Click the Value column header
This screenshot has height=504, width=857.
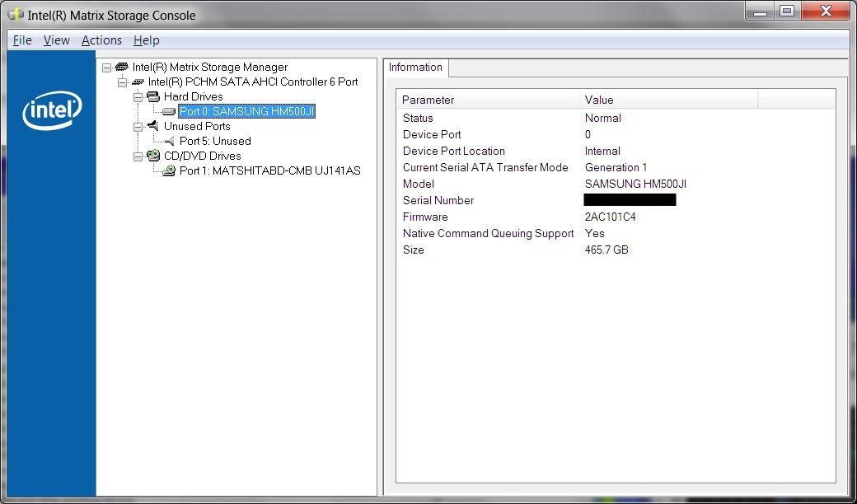669,100
